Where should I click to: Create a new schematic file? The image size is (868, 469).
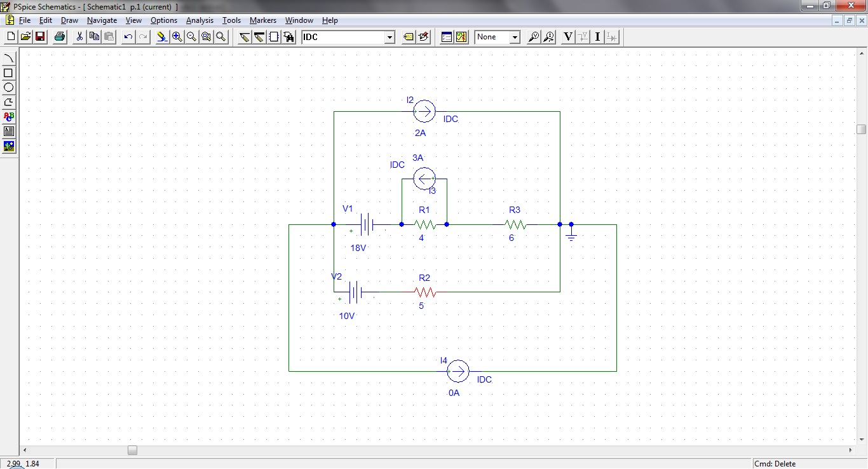coord(11,37)
